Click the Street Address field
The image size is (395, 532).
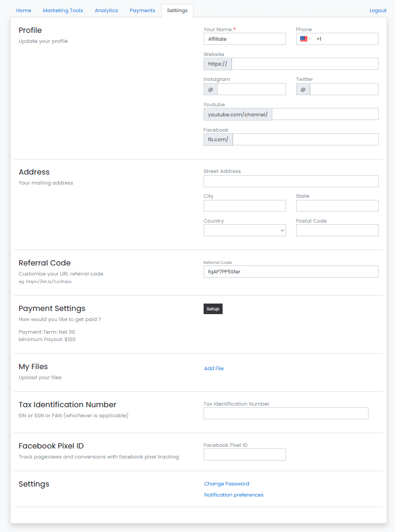click(x=291, y=181)
